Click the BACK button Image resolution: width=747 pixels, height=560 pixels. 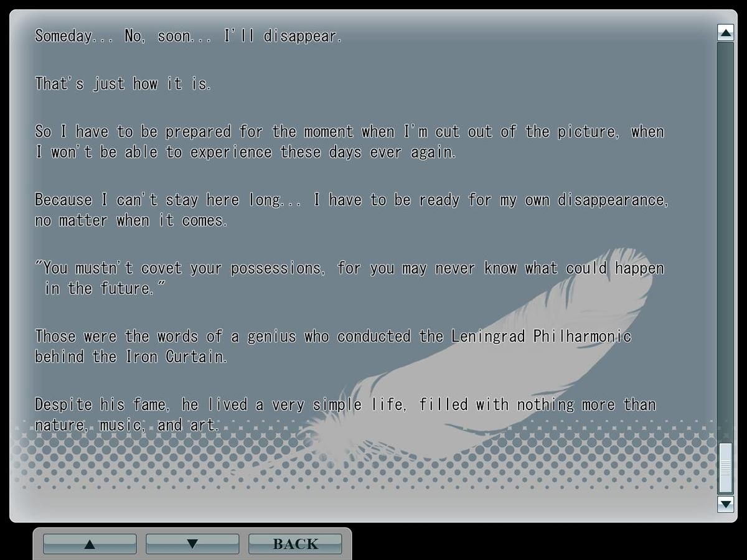tap(295, 544)
